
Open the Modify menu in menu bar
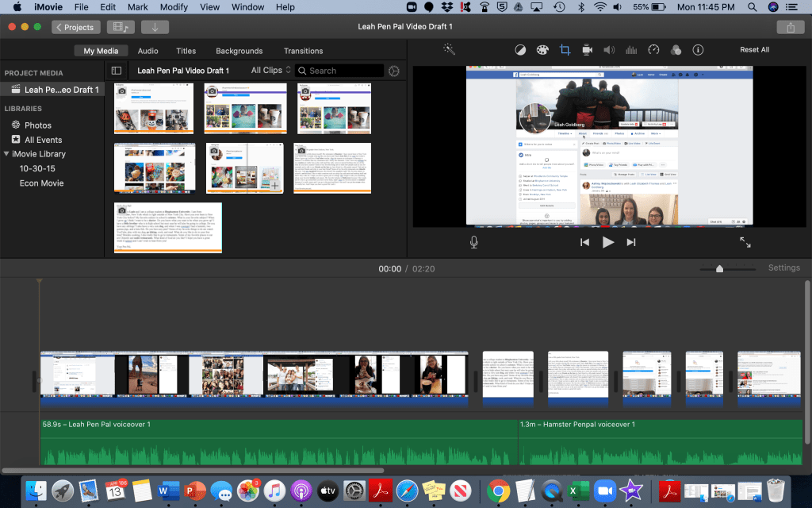174,7
